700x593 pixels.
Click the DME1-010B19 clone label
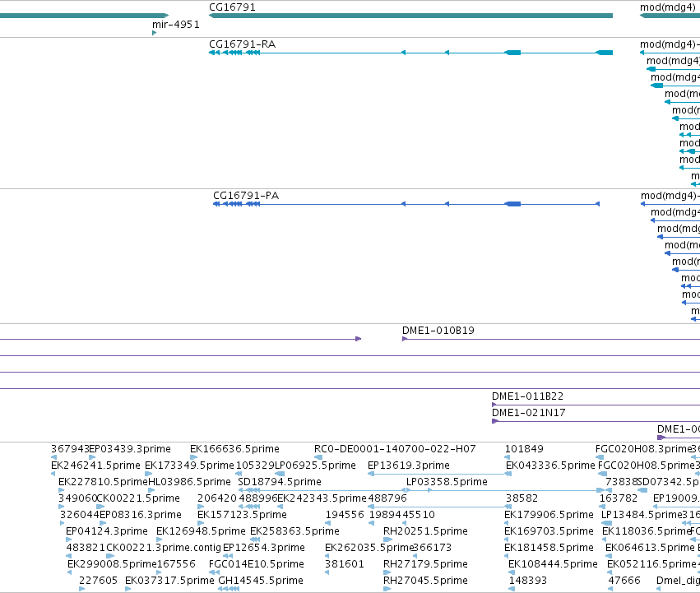[438, 331]
